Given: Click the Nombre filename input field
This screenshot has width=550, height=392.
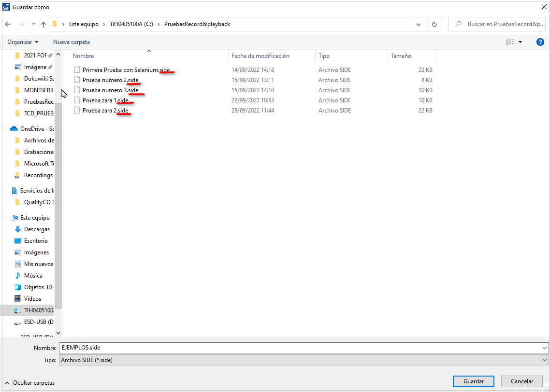Looking at the screenshot, I should [x=300, y=348].
